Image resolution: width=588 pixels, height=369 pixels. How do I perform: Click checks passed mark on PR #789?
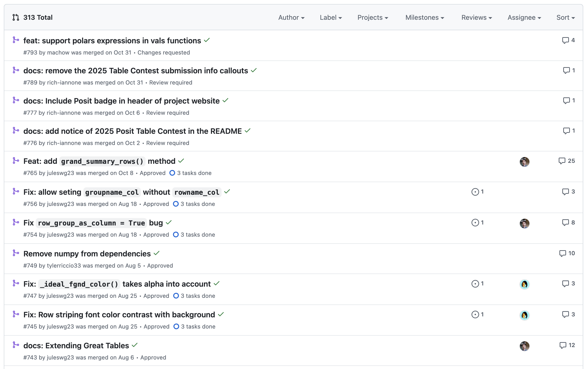254,70
